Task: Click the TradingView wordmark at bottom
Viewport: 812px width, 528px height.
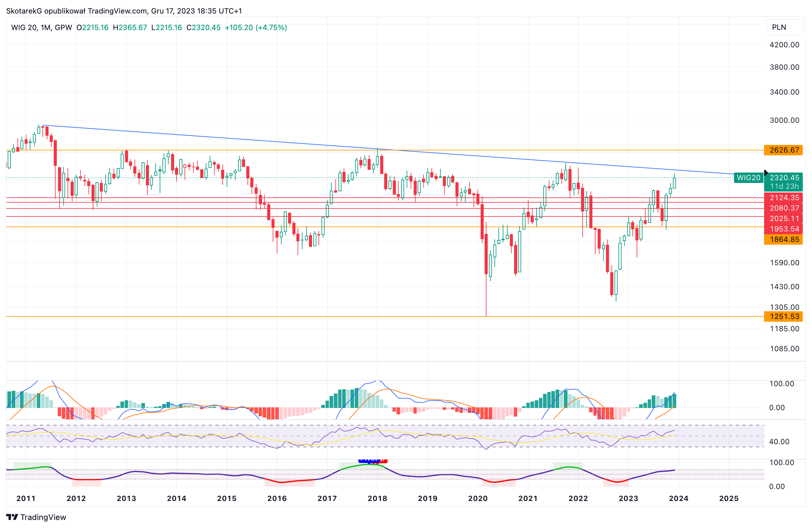Action: (43, 517)
